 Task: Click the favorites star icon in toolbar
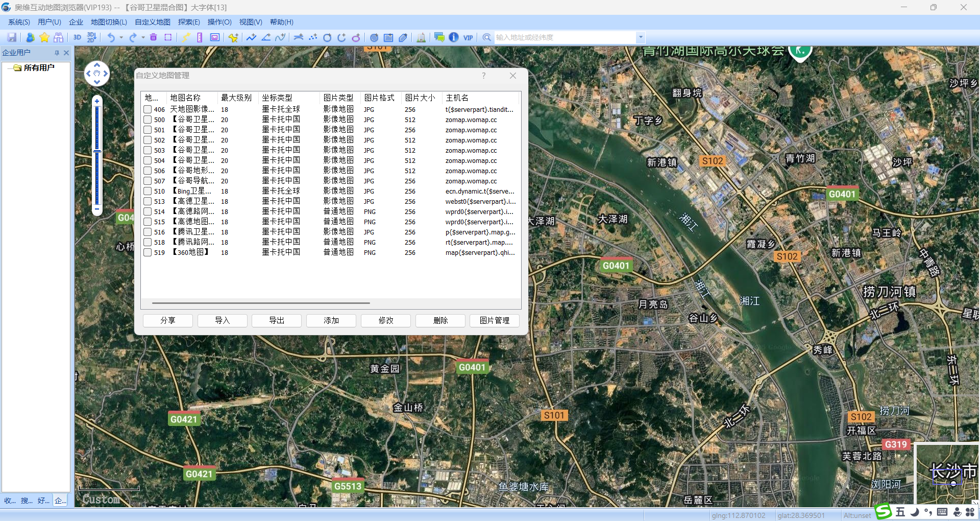point(44,37)
